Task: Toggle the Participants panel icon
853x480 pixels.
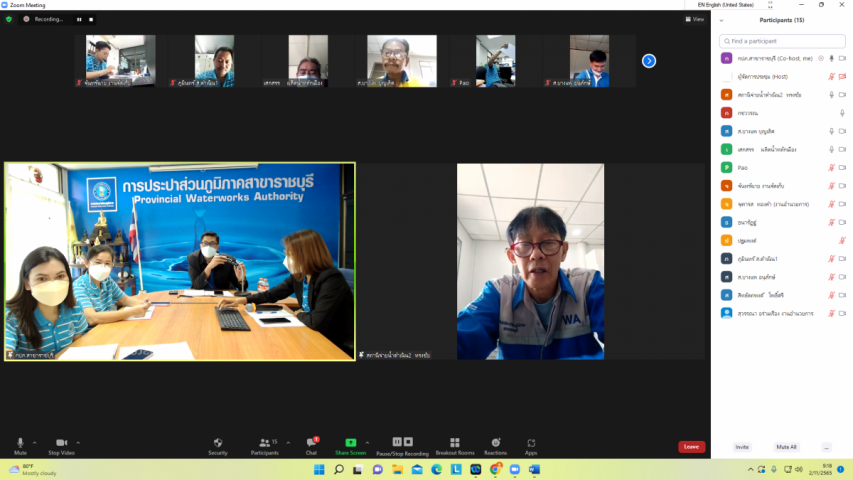Action: [x=264, y=442]
